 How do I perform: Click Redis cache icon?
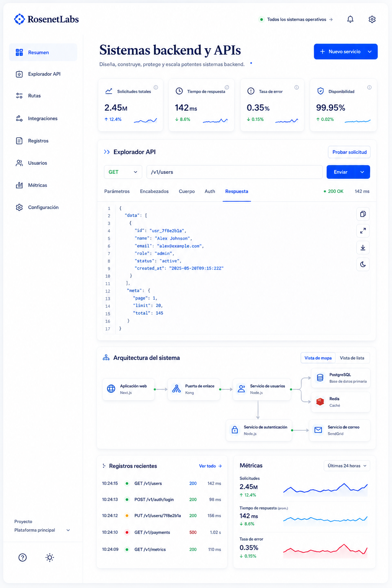click(x=320, y=402)
